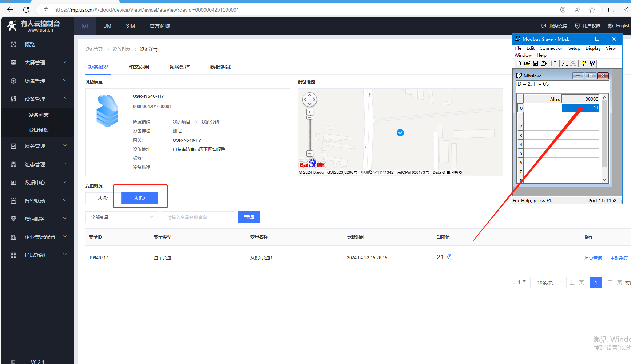Open the Connection menu in Modbus Slave
Screen dimensions: 631x364
point(551,48)
